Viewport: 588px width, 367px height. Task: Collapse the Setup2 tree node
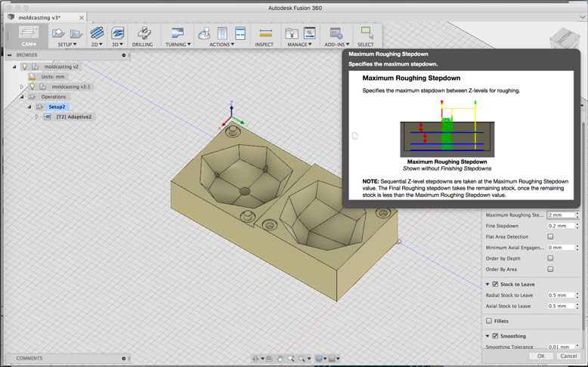pyautogui.click(x=29, y=106)
